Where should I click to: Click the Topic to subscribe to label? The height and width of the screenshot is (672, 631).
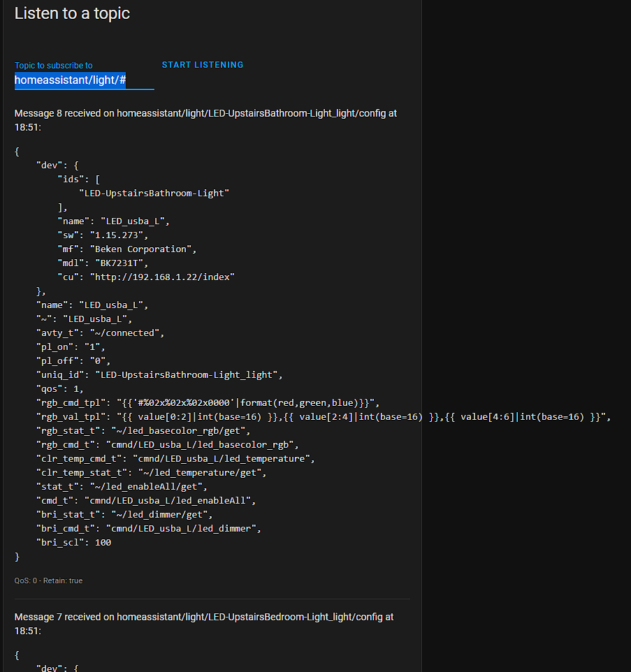click(54, 66)
